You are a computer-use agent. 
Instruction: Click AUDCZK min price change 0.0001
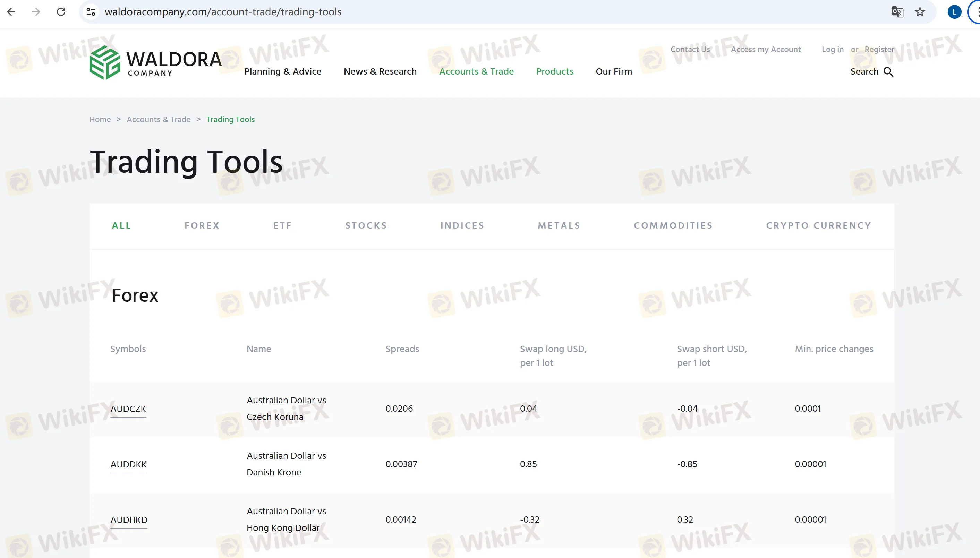[808, 409]
